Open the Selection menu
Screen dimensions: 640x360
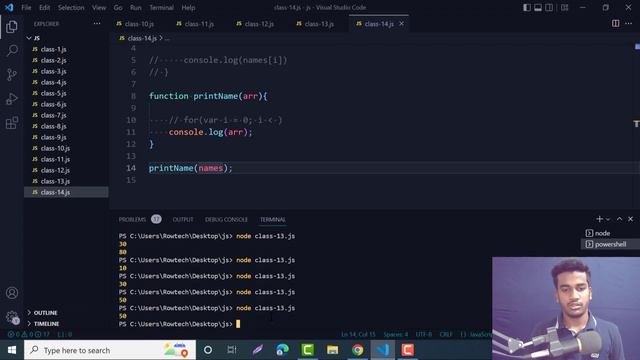[71, 7]
